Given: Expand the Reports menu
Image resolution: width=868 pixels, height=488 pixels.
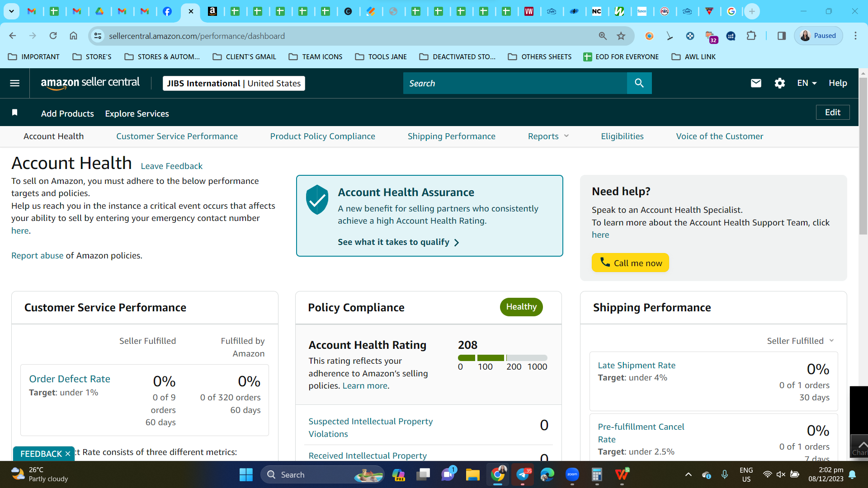Looking at the screenshot, I should coord(548,136).
